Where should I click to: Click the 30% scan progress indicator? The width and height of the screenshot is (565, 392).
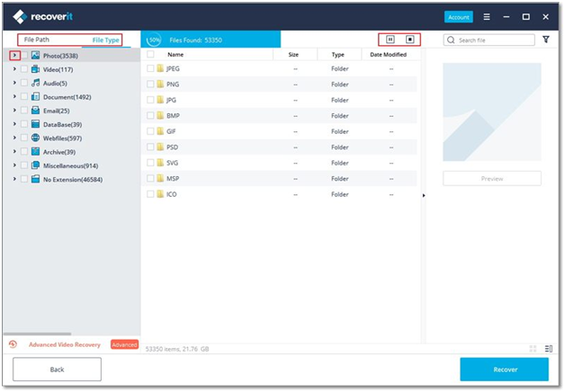coord(155,40)
